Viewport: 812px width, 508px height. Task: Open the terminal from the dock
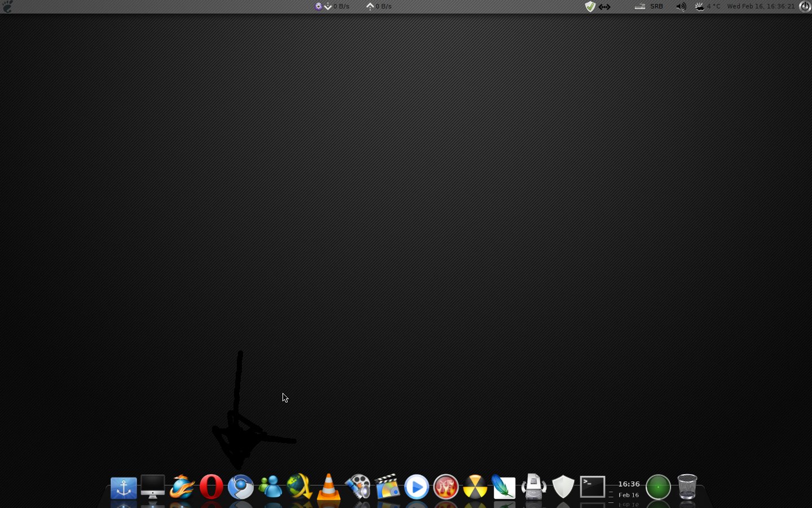point(593,487)
